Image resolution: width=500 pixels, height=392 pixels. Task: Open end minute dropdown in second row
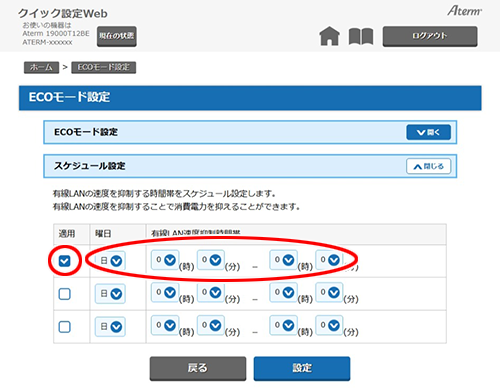pyautogui.click(x=329, y=292)
